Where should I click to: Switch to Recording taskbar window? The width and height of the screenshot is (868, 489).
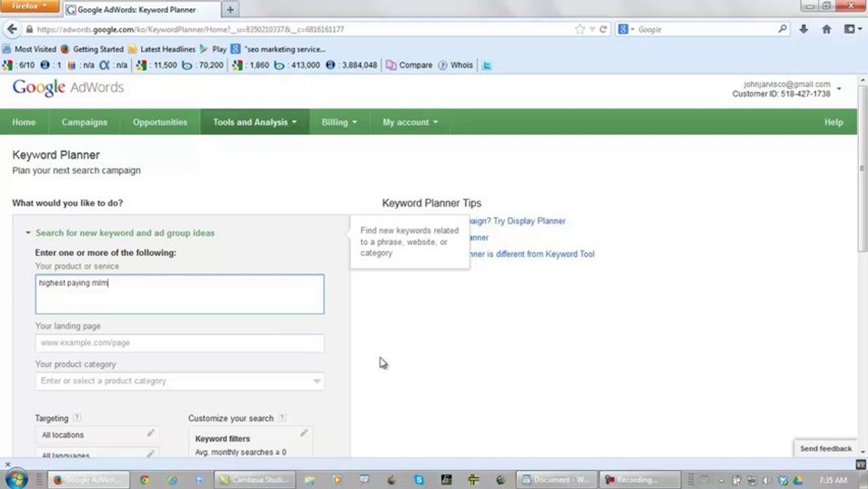click(641, 479)
